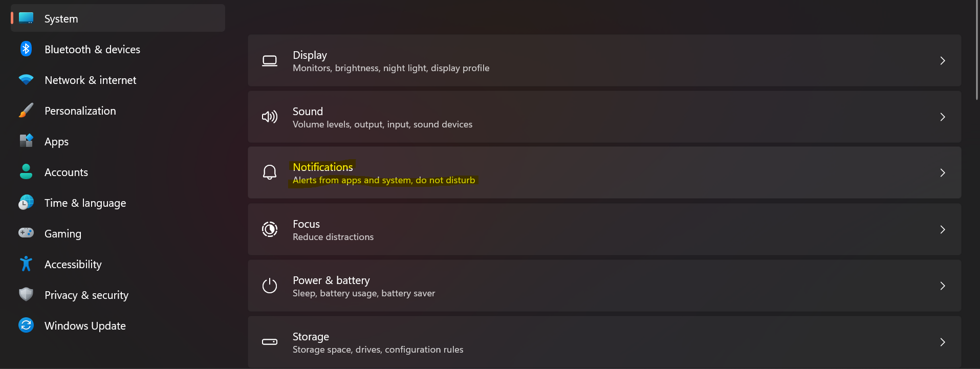Go to Time & language settings

85,203
